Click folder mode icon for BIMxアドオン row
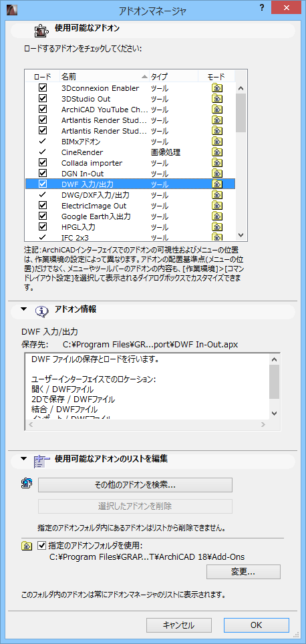Image resolution: width=306 pixels, height=644 pixels. 217,141
